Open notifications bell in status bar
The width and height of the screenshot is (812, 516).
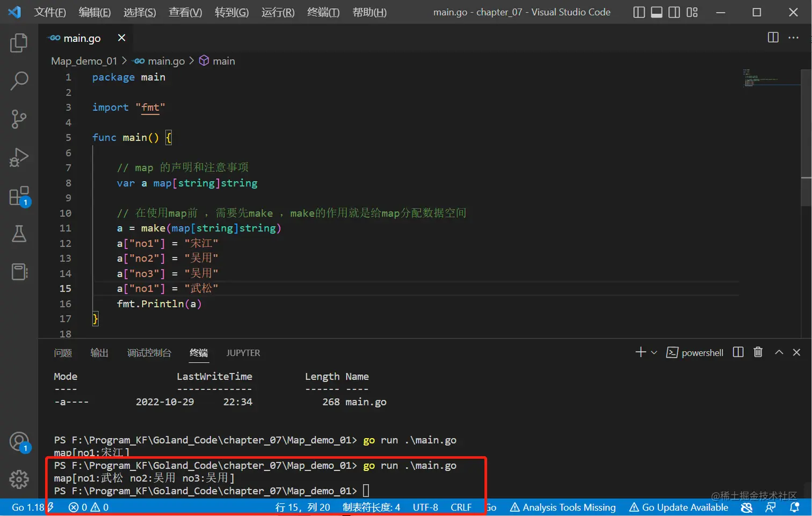tap(795, 507)
